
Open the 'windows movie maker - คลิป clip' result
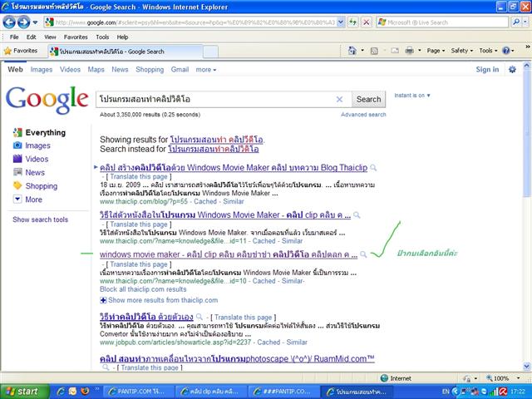(x=229, y=254)
